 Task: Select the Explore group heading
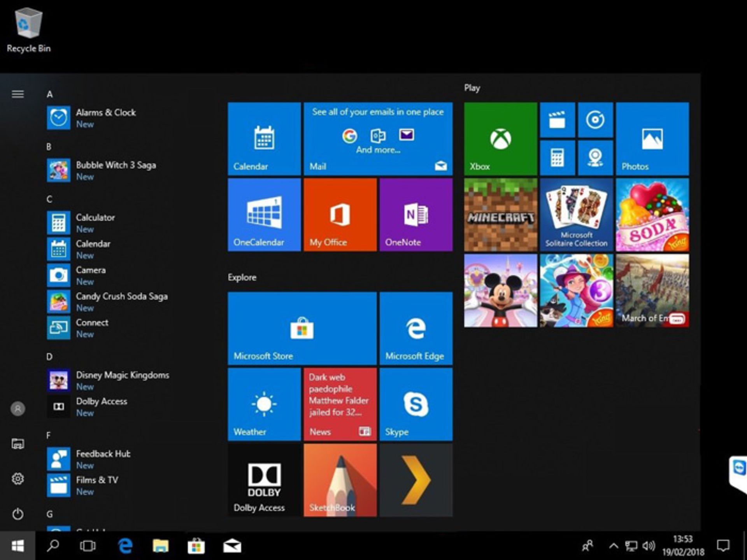coord(242,277)
